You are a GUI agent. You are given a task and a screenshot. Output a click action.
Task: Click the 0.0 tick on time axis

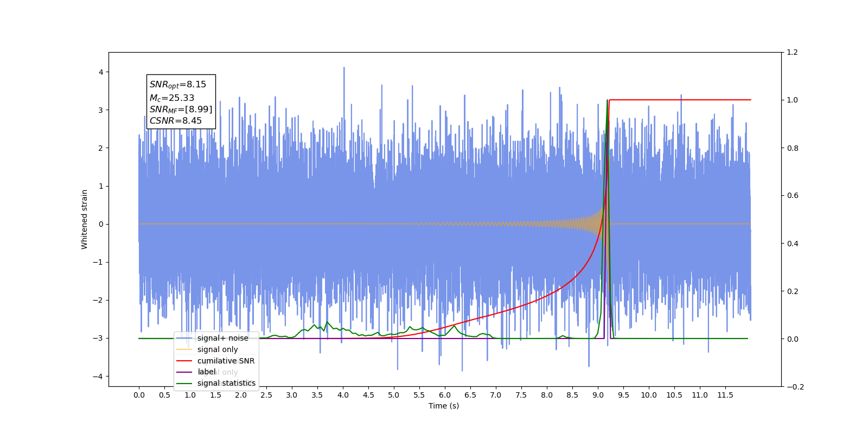(139, 395)
